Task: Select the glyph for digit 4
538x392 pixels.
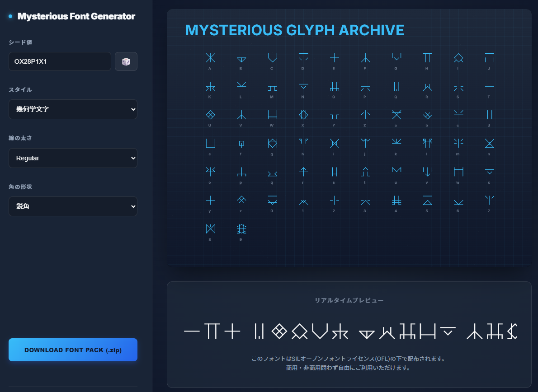Action: click(396, 200)
